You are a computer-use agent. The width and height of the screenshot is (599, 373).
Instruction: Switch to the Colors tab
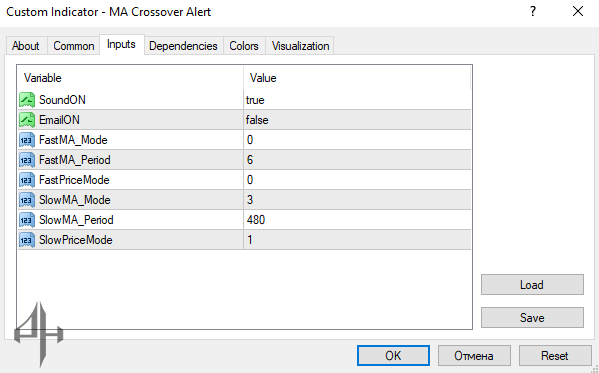(x=244, y=46)
